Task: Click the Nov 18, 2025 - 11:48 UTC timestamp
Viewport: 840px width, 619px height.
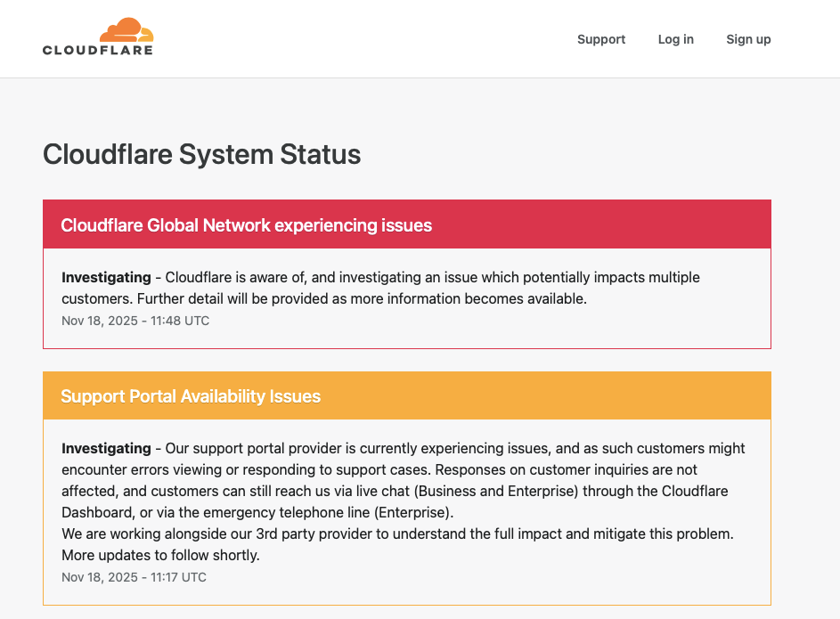Action: click(135, 321)
